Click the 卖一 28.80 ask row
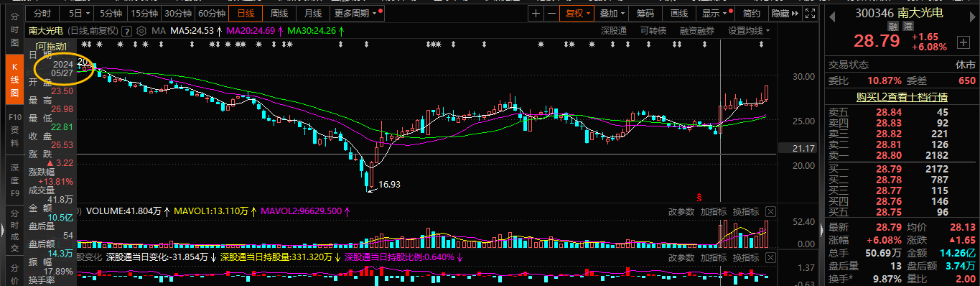Viewport: 980px width, 286px height. (902, 154)
